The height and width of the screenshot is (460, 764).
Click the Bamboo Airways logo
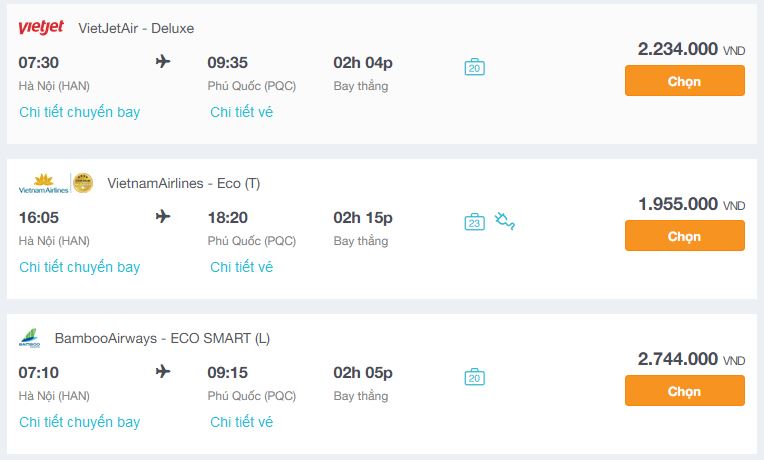coord(30,338)
